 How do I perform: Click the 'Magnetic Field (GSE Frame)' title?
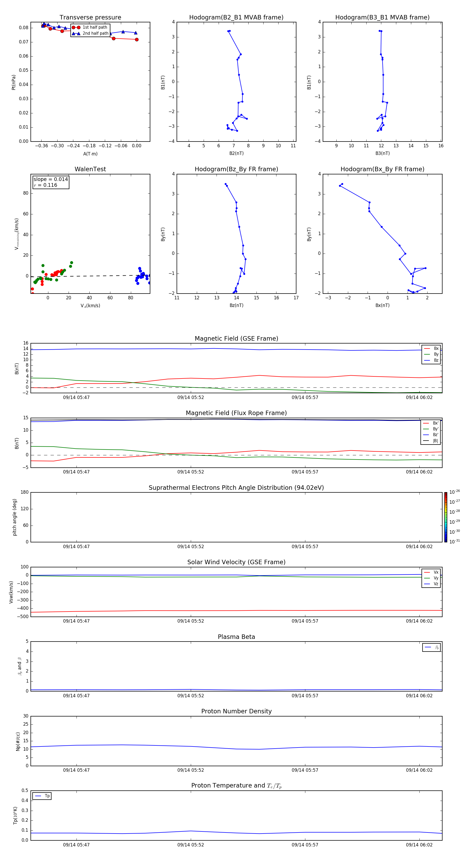coord(236,339)
